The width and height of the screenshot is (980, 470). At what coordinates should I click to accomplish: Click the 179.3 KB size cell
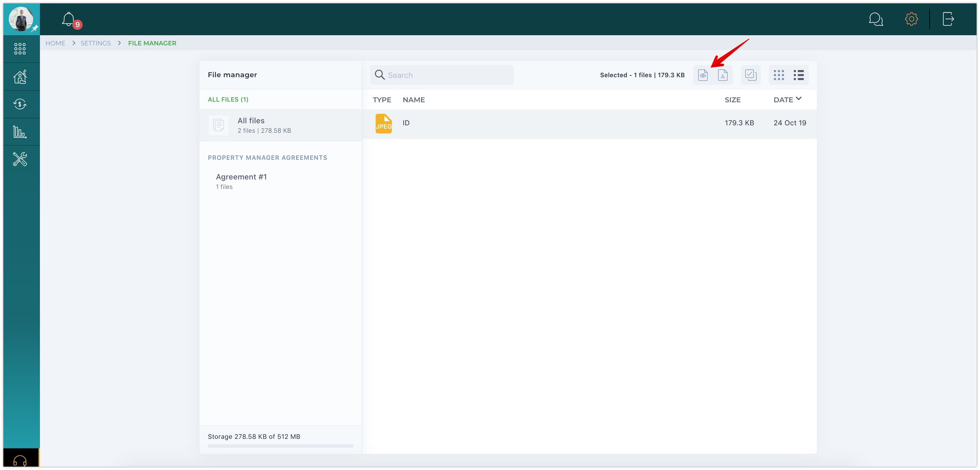pos(739,123)
